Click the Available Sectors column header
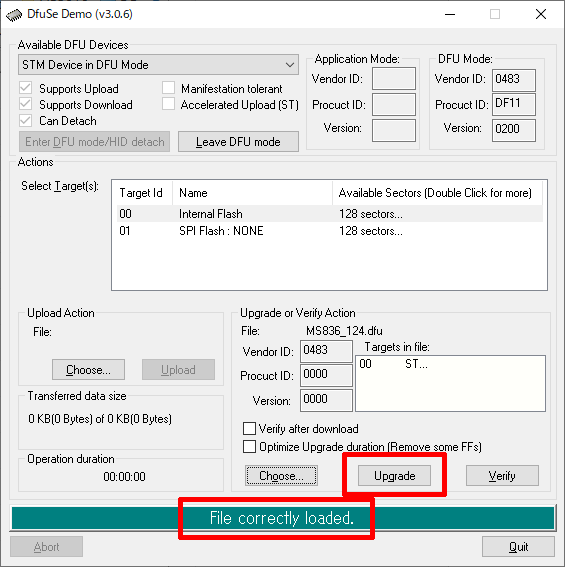The image size is (565, 567). pyautogui.click(x=437, y=193)
